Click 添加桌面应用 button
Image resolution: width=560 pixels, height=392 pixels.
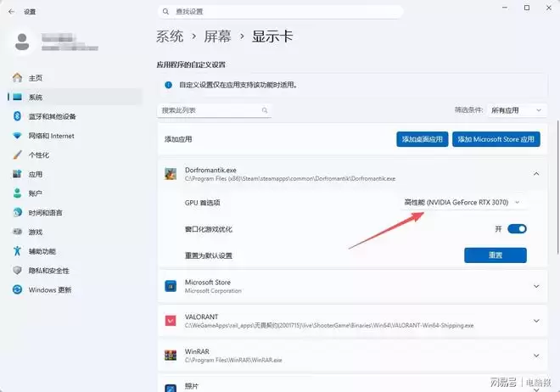pyautogui.click(x=423, y=139)
